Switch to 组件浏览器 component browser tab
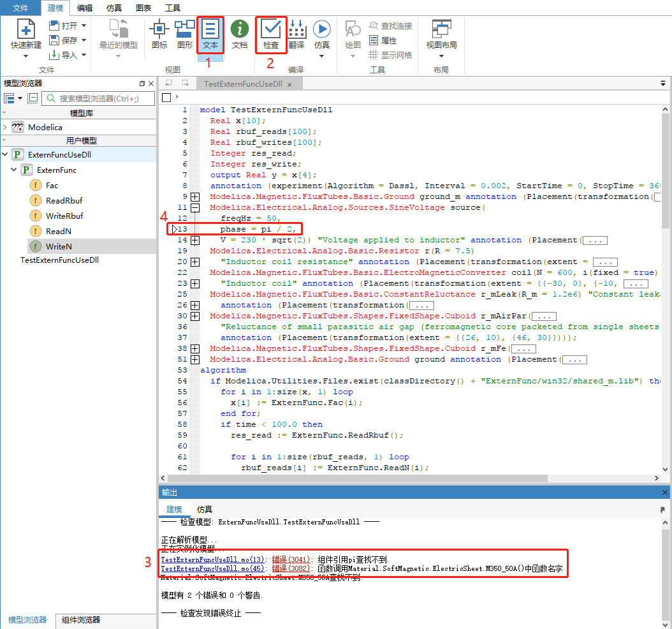The height and width of the screenshot is (629, 672). point(81,620)
